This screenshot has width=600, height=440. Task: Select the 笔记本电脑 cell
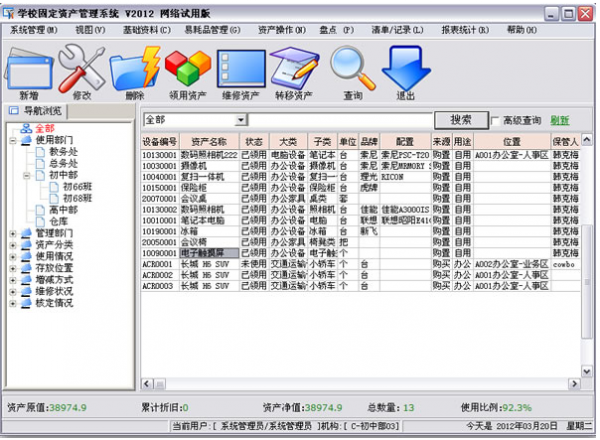[209, 220]
